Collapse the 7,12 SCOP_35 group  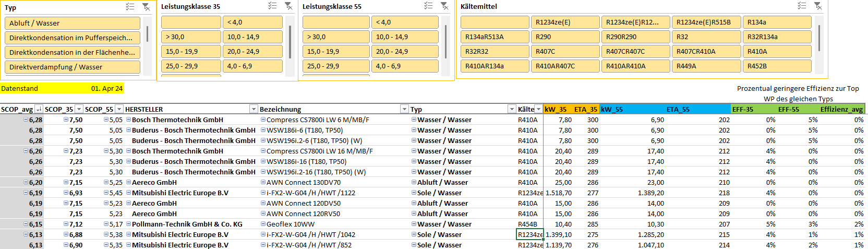point(66,224)
